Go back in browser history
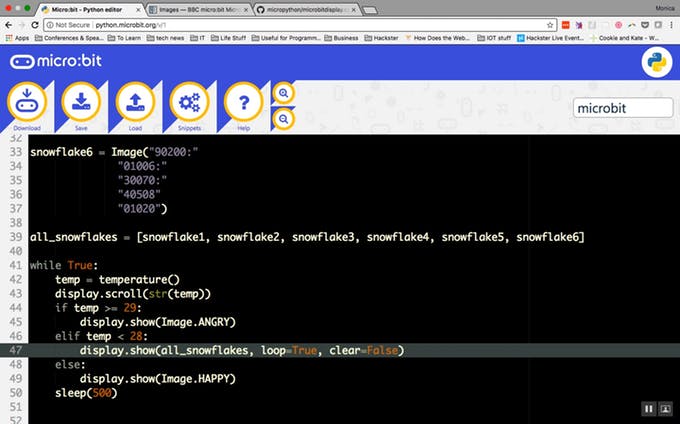 9,25
